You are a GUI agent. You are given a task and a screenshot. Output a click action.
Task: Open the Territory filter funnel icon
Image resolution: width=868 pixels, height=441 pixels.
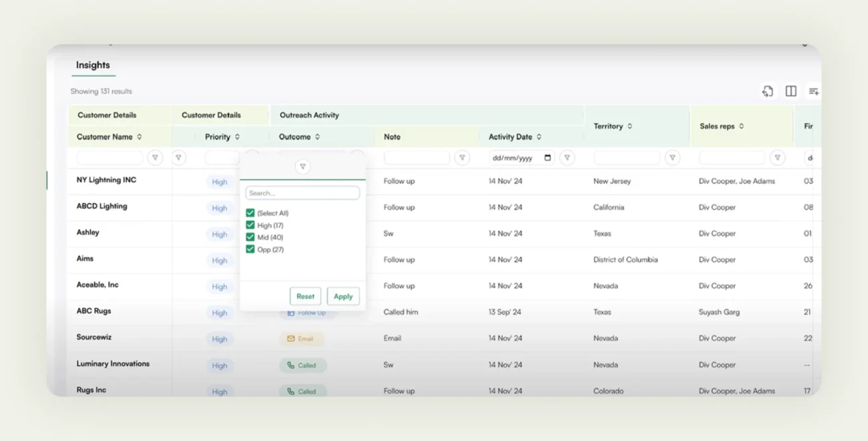672,158
